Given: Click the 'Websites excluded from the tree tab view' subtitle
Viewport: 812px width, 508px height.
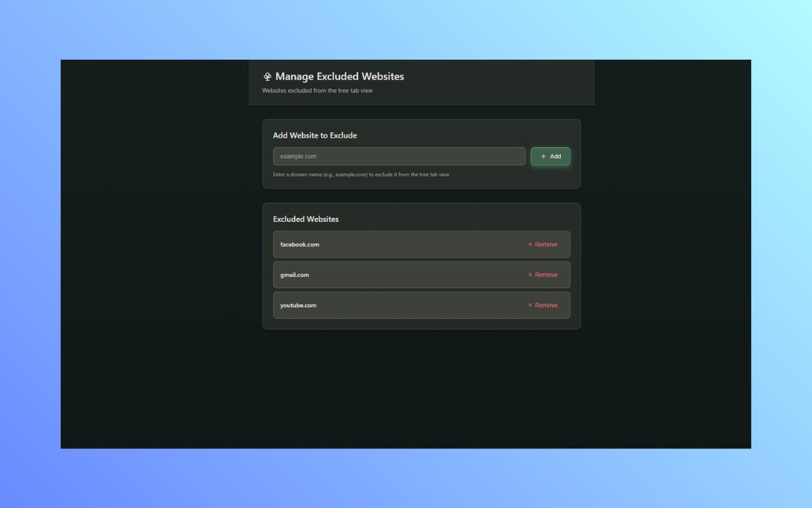Looking at the screenshot, I should [317, 91].
